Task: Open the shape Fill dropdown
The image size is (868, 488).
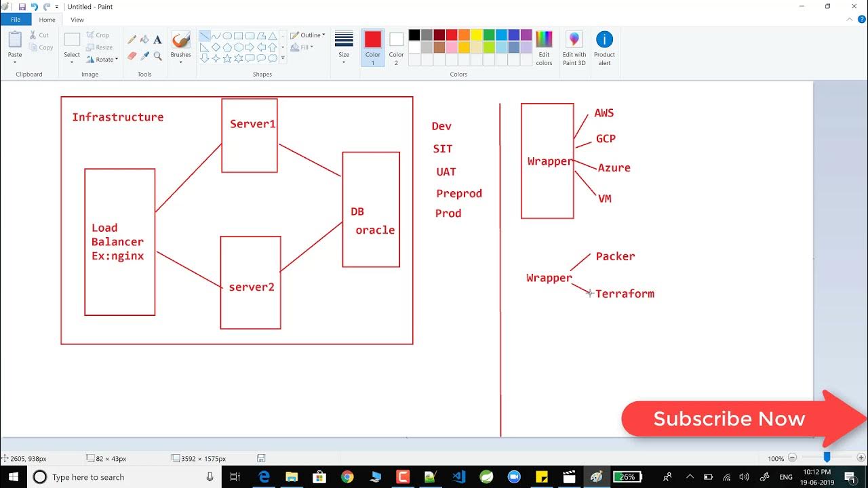Action: 302,47
